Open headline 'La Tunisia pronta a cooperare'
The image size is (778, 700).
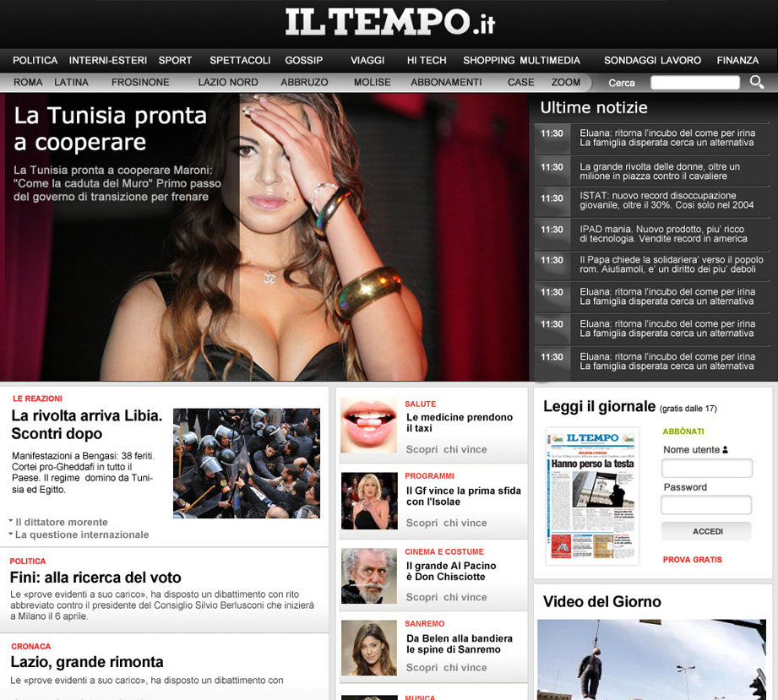(110, 129)
